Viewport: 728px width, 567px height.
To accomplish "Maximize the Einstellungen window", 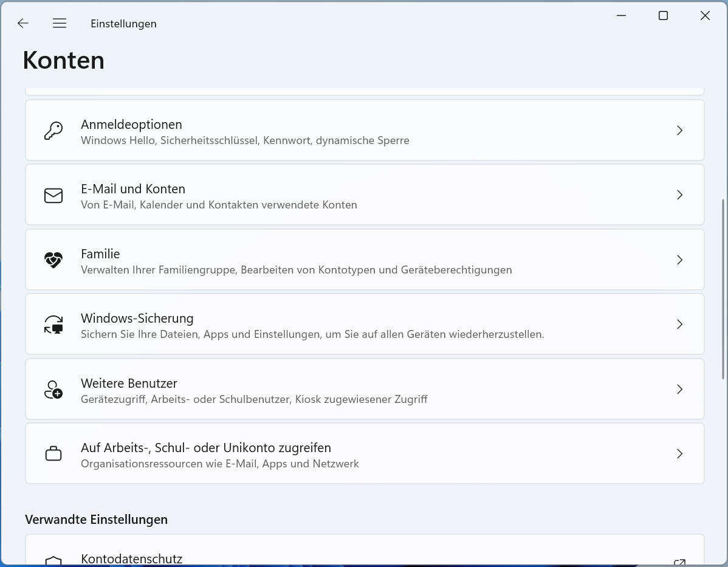I will click(663, 16).
